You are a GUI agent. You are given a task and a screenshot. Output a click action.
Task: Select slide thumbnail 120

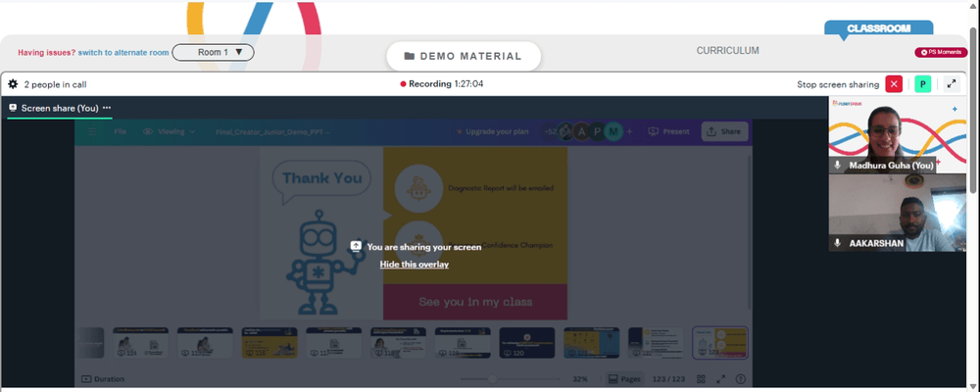pyautogui.click(x=527, y=343)
